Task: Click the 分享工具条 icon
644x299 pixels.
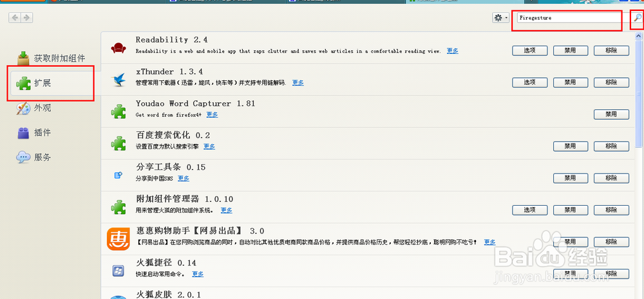Action: point(118,175)
